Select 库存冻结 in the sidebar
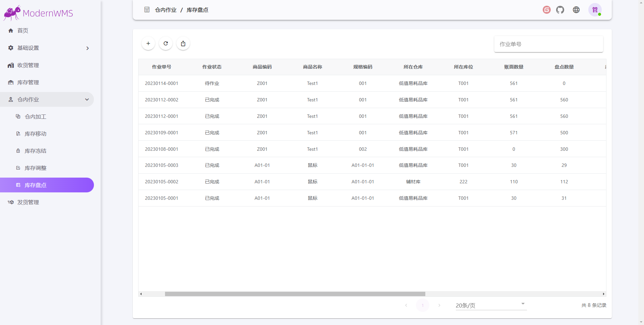Screen dimensions: 644x325 coord(36,151)
